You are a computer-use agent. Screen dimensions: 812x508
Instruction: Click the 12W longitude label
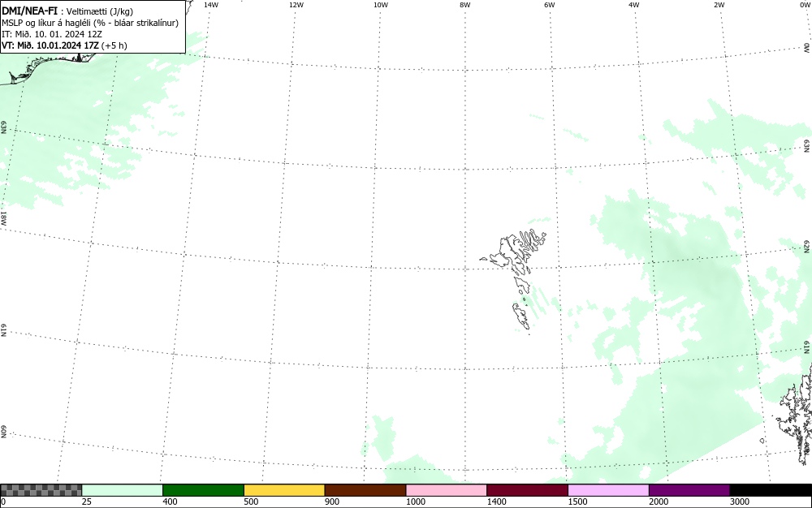pos(296,5)
